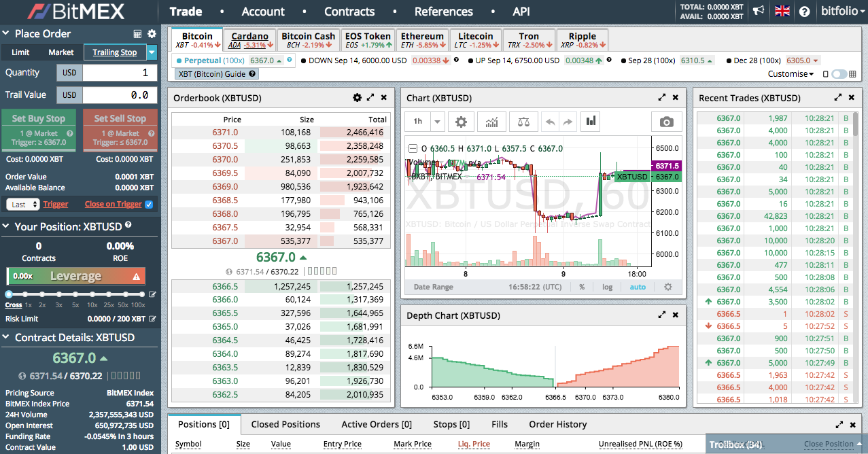This screenshot has width=868, height=454.
Task: Open the Order History tab
Action: point(557,424)
